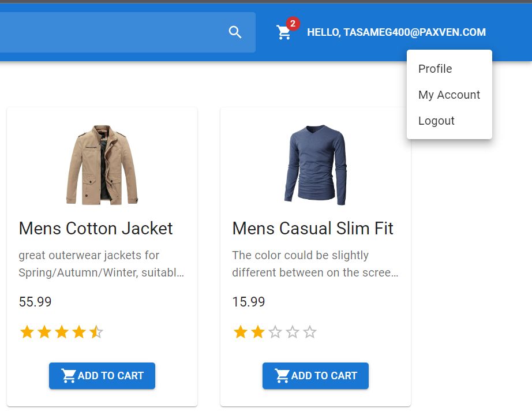Click the red cart badge showing 2
532x411 pixels.
point(293,24)
